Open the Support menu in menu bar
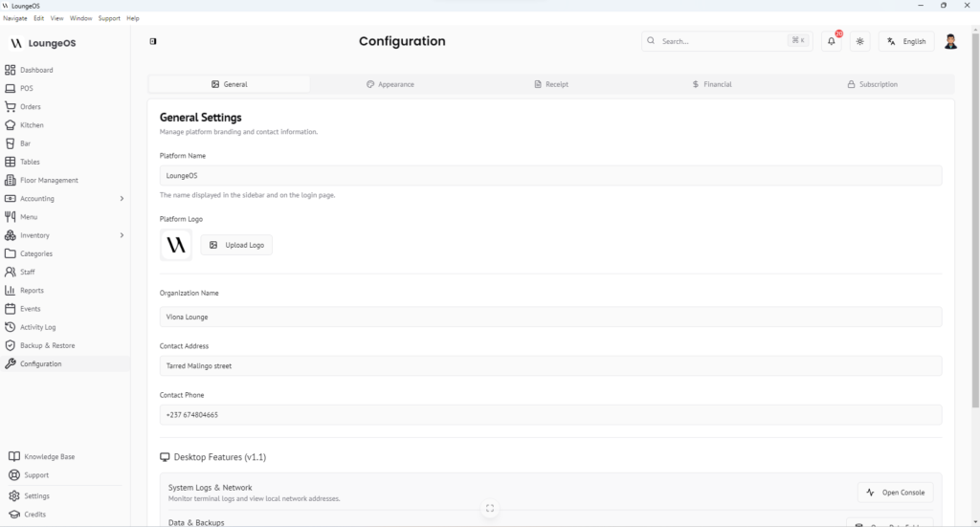This screenshot has width=980, height=527. tap(109, 18)
